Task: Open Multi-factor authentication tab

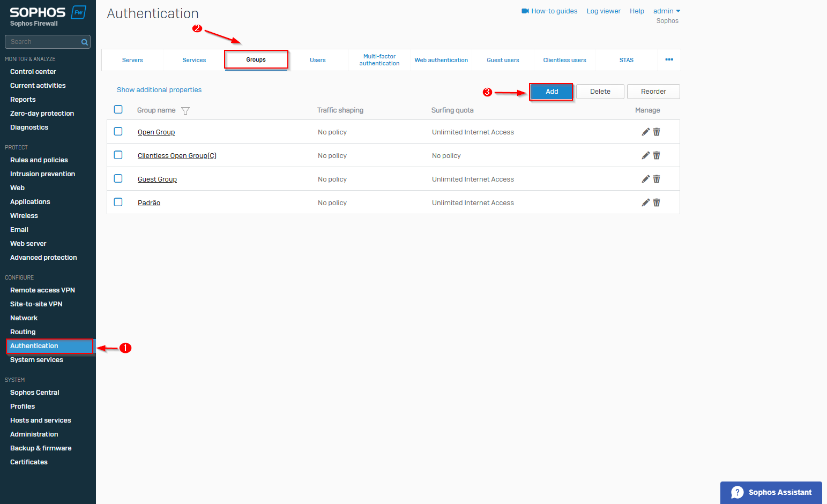Action: click(379, 60)
